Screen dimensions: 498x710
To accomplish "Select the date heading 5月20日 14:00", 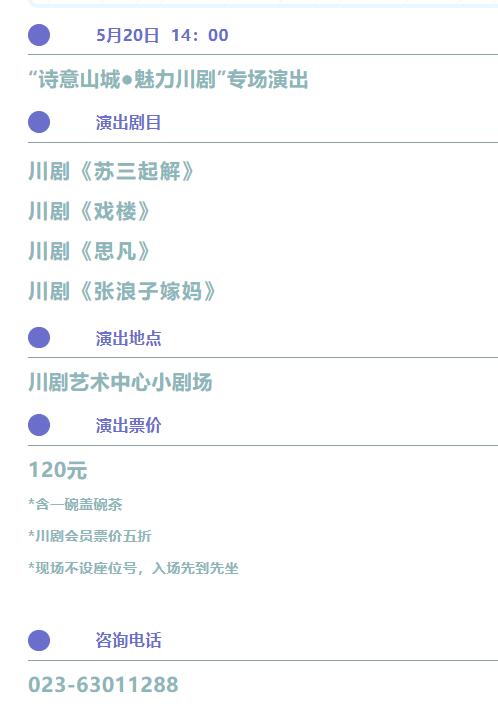I will 162,35.
